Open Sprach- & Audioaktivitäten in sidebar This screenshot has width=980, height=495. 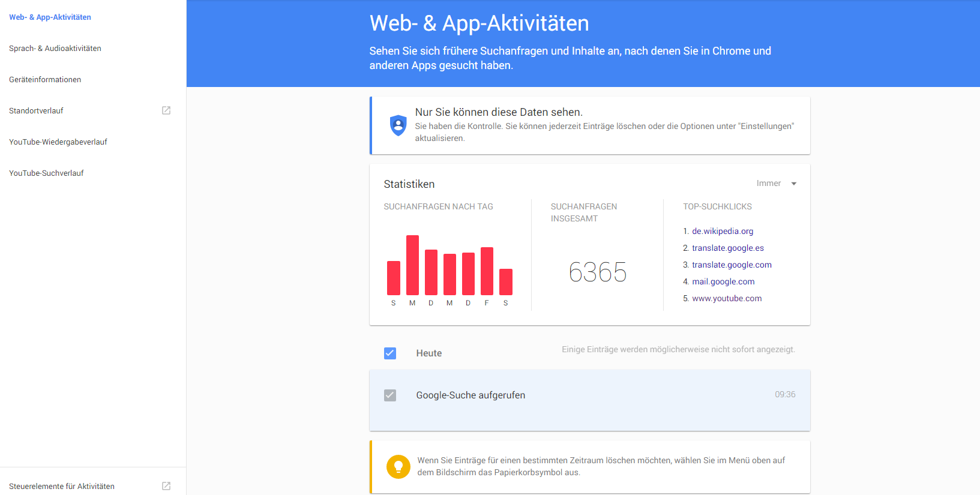pyautogui.click(x=55, y=49)
